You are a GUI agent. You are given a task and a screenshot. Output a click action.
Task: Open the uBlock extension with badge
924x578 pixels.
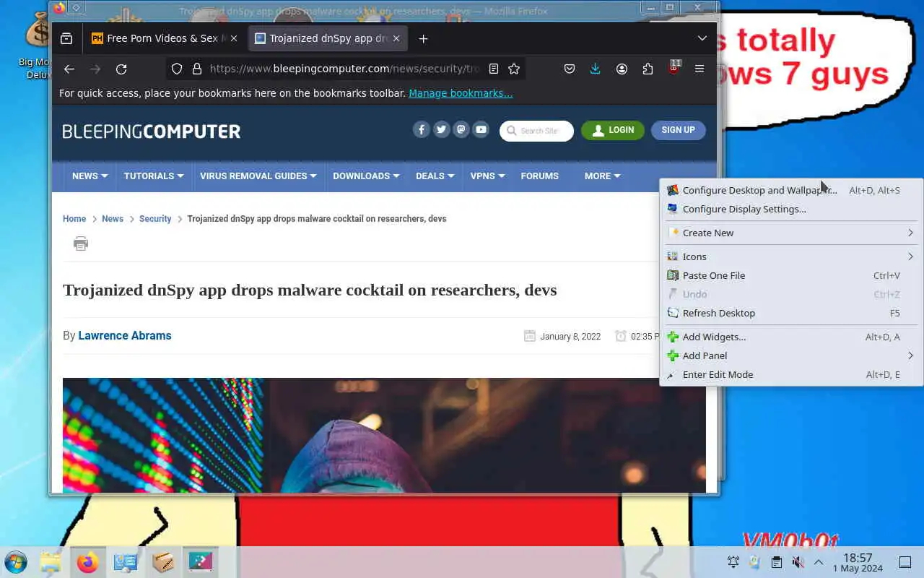point(674,69)
